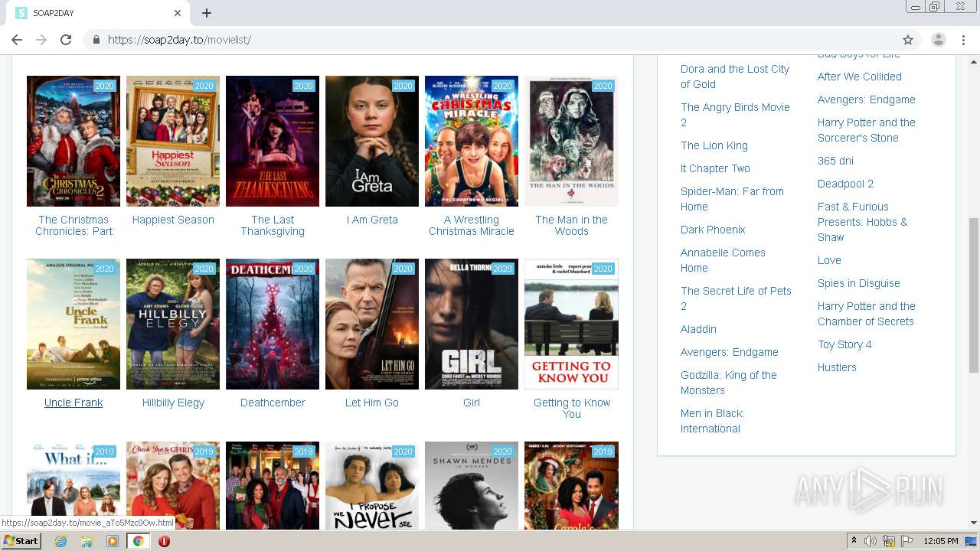Click the I Am Greta title link
This screenshot has width=980, height=551.
[x=372, y=220]
